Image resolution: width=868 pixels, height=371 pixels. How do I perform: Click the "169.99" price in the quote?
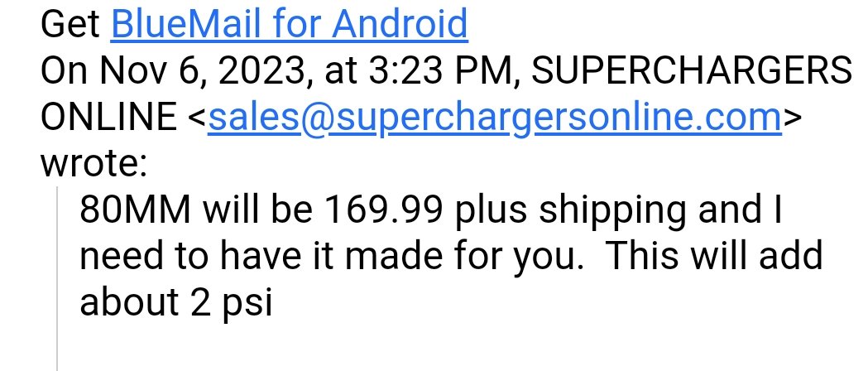383,210
